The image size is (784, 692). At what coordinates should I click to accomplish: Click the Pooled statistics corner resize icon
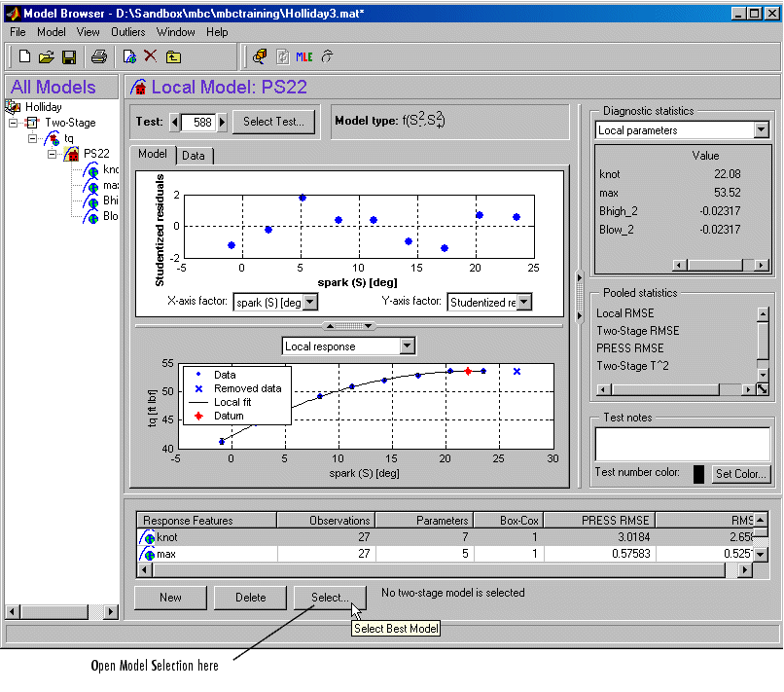click(x=763, y=389)
